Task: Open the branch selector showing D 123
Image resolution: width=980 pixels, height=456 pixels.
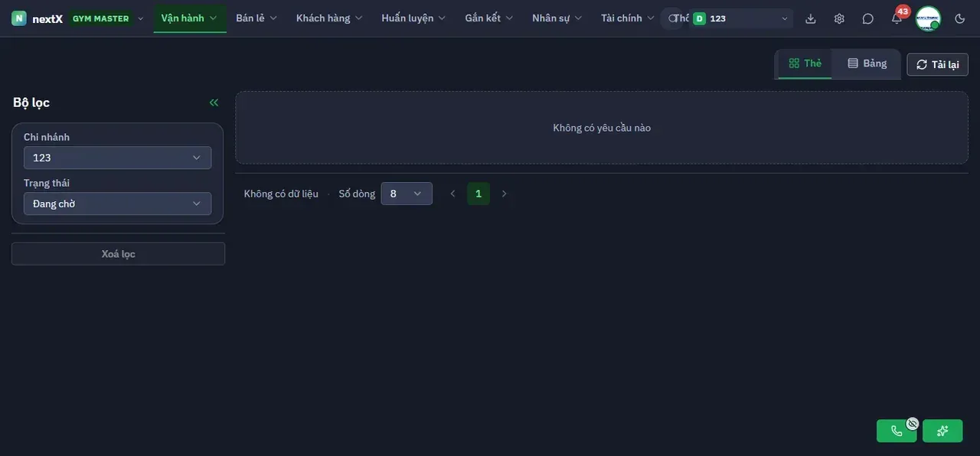Action: (x=741, y=18)
